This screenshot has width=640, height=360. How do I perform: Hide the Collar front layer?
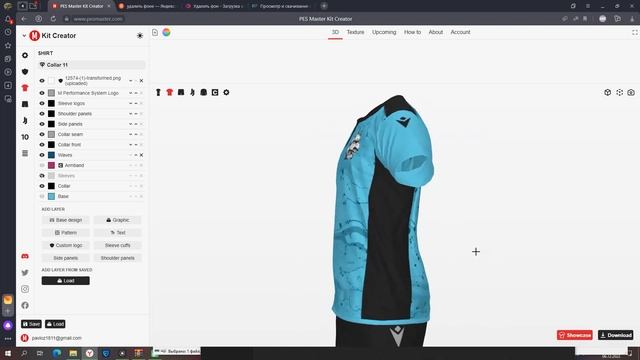pos(42,144)
